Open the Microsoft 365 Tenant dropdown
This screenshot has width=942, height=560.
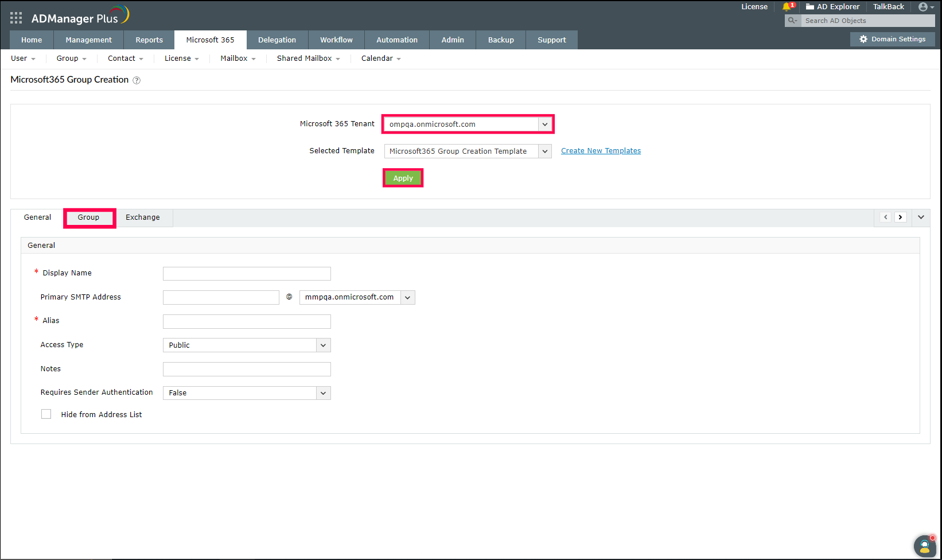(468, 124)
